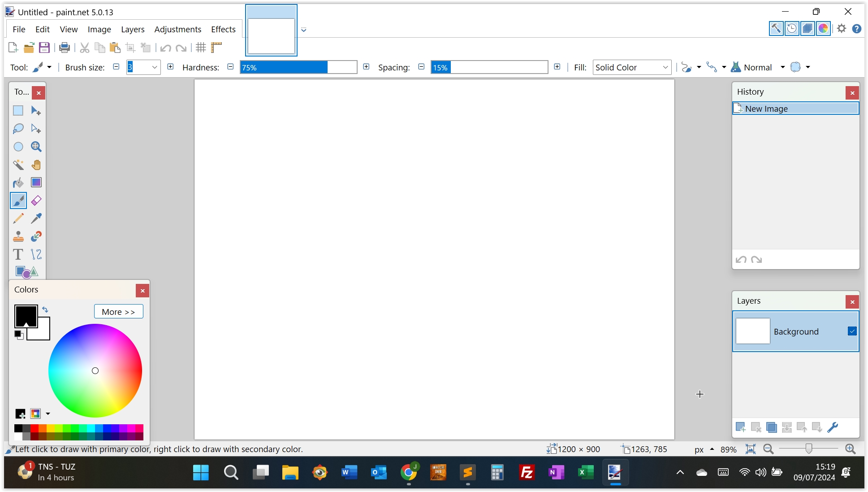Select the Text tool

(x=18, y=254)
